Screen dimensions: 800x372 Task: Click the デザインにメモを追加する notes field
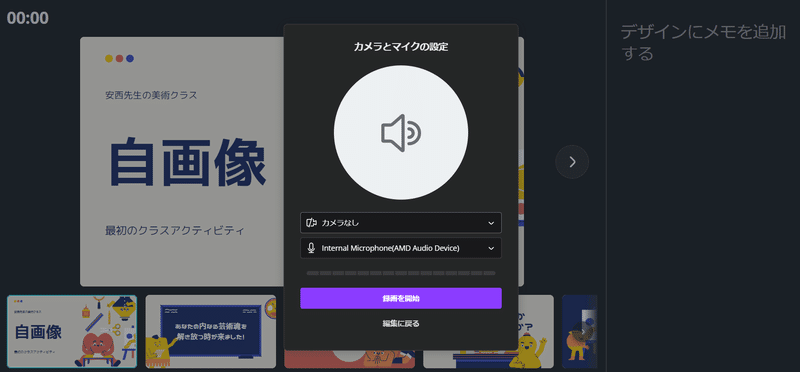703,42
